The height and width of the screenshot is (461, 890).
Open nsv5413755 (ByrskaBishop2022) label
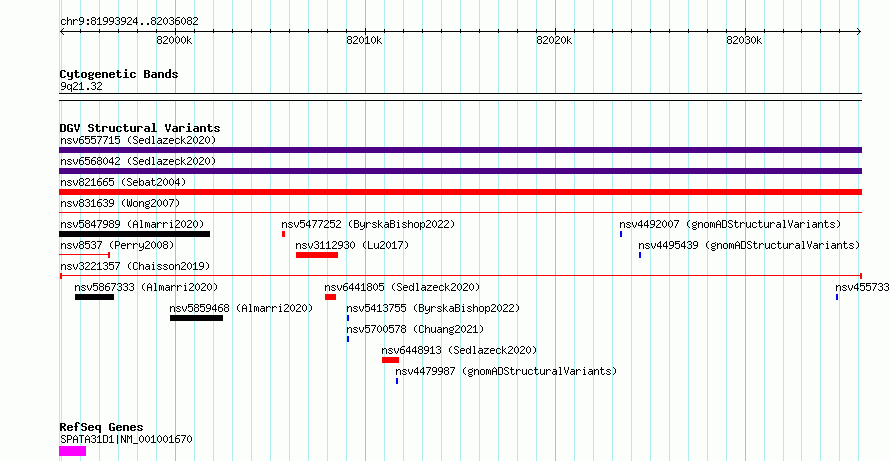coord(433,308)
